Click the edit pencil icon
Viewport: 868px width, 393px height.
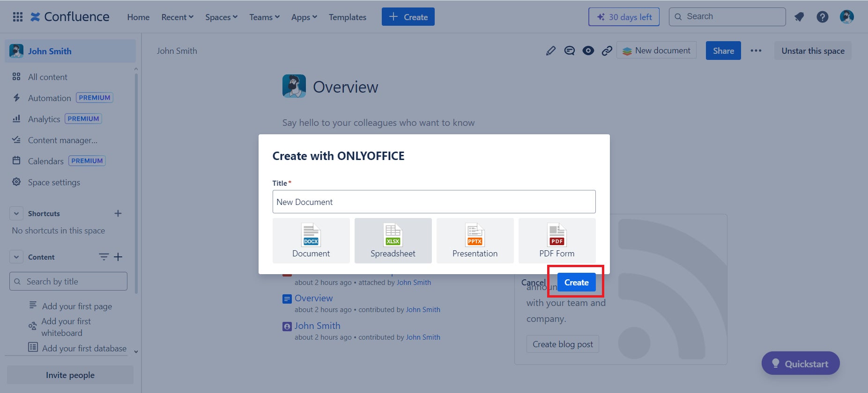(x=551, y=51)
